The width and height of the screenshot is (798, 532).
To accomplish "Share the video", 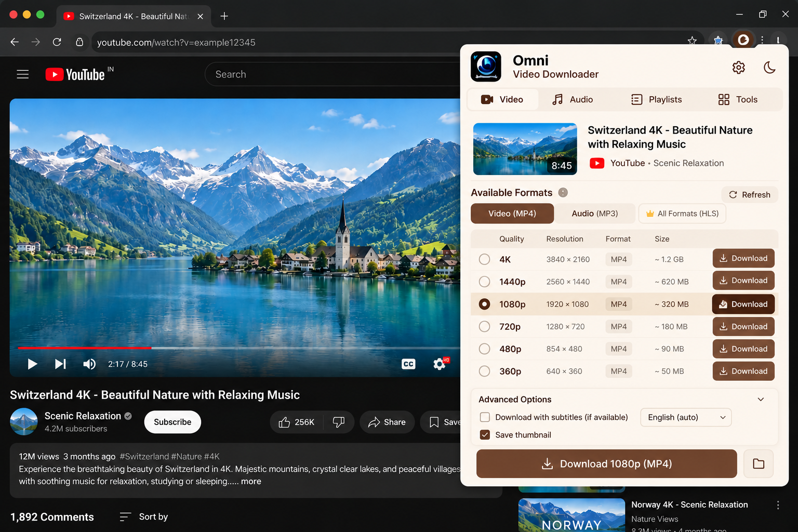I will (x=387, y=422).
